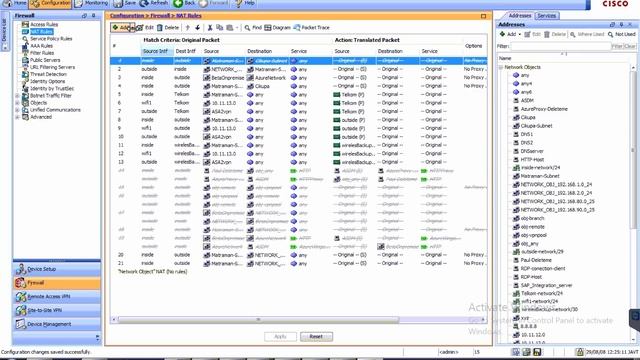The width and height of the screenshot is (640, 360).
Task: Click the Refresh icon in the top toolbar
Action: click(144, 3)
